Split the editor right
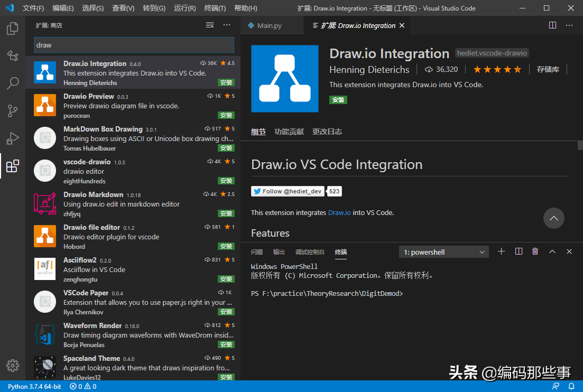583x392 pixels. pos(552,25)
